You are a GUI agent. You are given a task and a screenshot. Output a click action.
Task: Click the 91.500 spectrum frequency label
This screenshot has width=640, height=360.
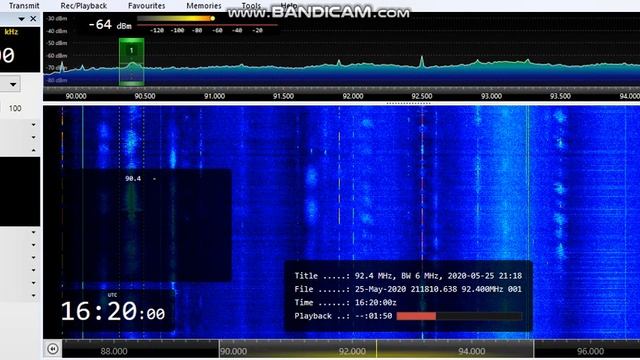point(283,96)
